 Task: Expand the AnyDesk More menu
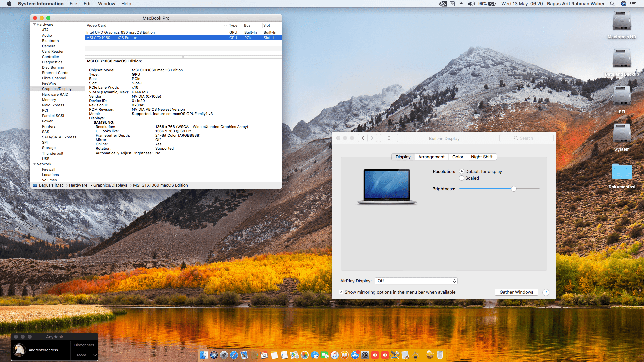[x=84, y=355]
